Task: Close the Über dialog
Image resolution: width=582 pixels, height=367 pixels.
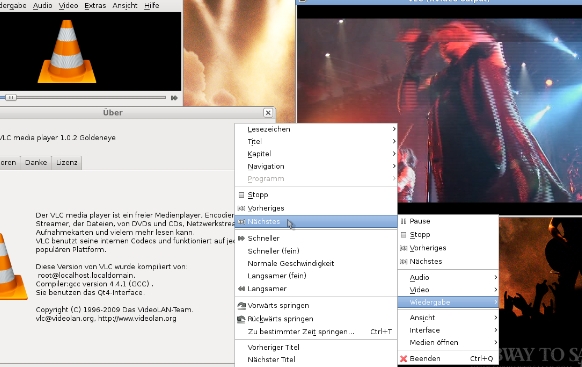Action: tap(268, 113)
